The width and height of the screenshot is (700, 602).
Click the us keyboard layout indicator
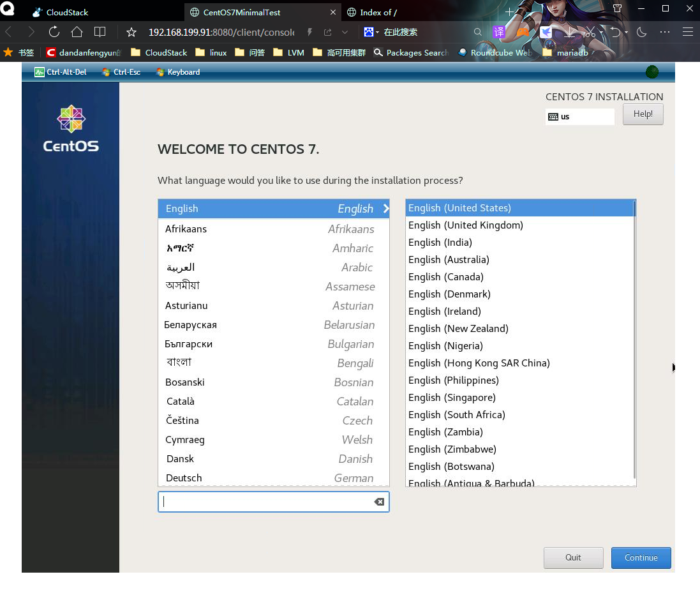pyautogui.click(x=579, y=117)
